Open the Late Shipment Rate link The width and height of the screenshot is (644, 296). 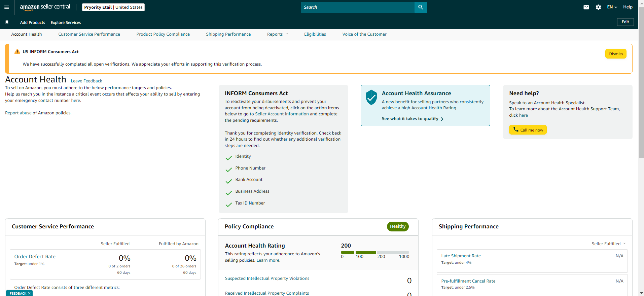(461, 256)
